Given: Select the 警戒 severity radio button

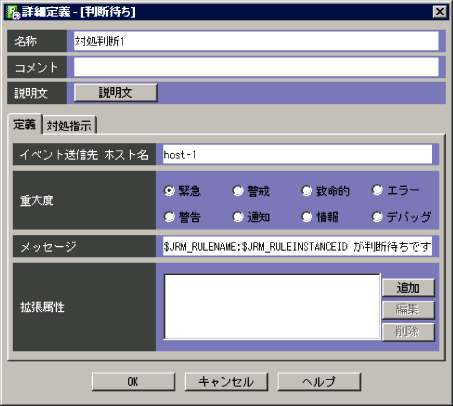Looking at the screenshot, I should point(238,191).
